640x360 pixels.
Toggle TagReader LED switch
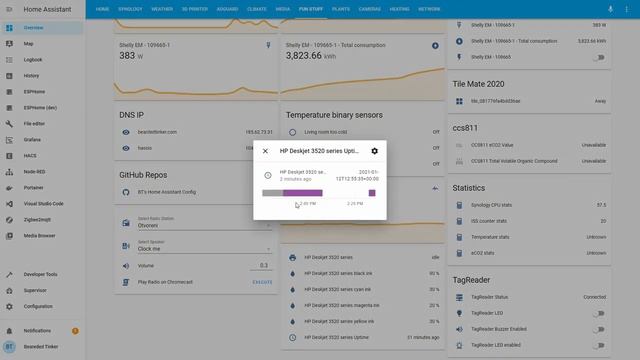pos(599,313)
